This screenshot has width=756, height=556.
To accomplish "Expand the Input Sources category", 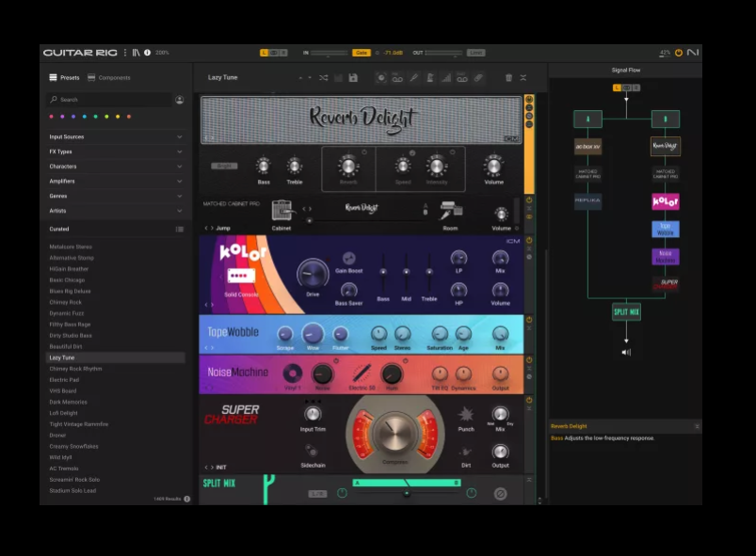I will click(116, 136).
